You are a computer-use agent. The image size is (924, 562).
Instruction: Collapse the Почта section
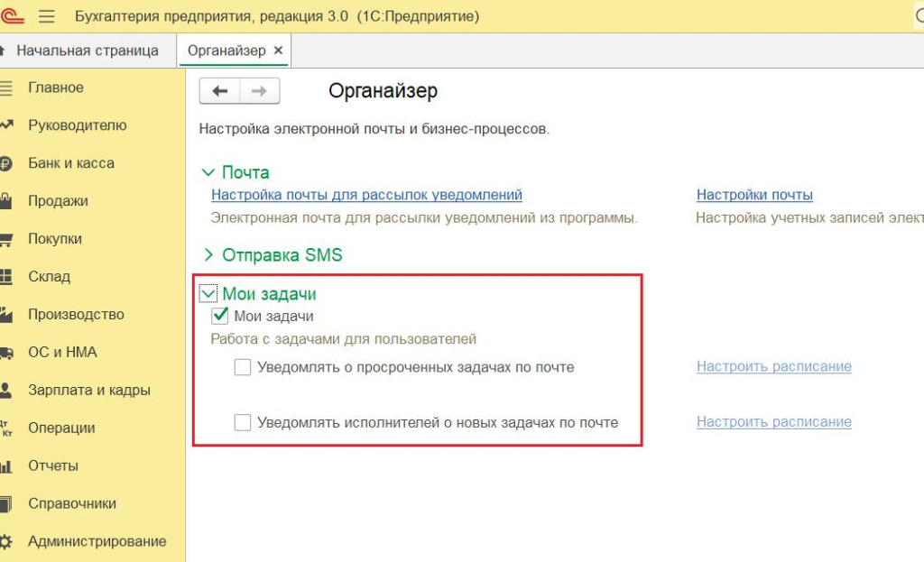208,172
